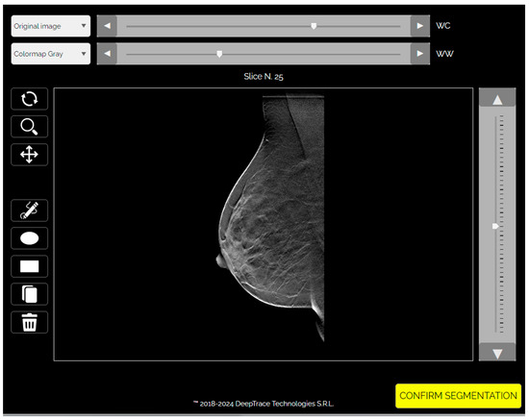The width and height of the screenshot is (529, 420).
Task: Click the WW slider handle
Action: [x=219, y=54]
